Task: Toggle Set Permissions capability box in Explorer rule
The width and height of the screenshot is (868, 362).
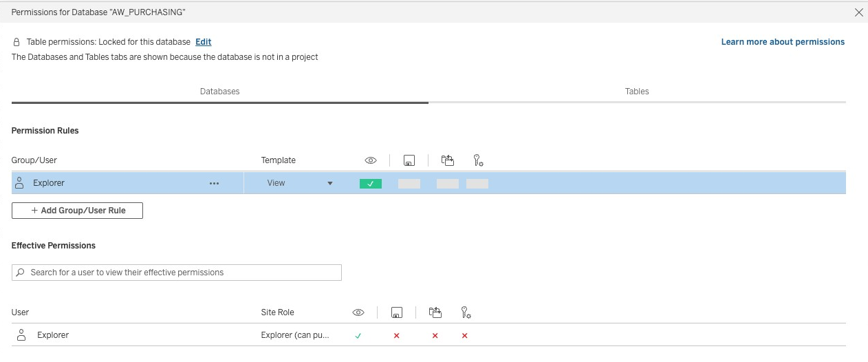Action: tap(477, 184)
